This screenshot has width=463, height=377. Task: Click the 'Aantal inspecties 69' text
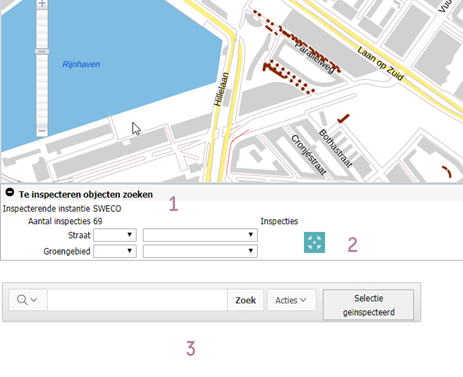(x=65, y=221)
